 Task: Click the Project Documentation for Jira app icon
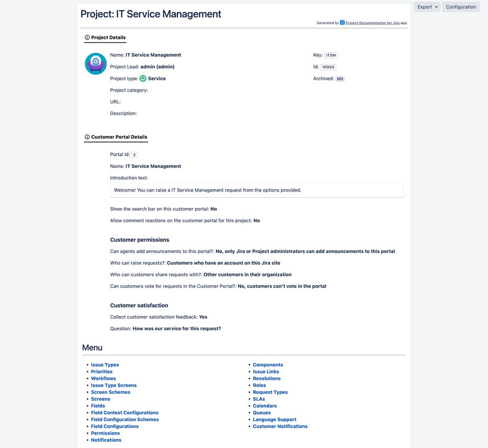coord(342,22)
